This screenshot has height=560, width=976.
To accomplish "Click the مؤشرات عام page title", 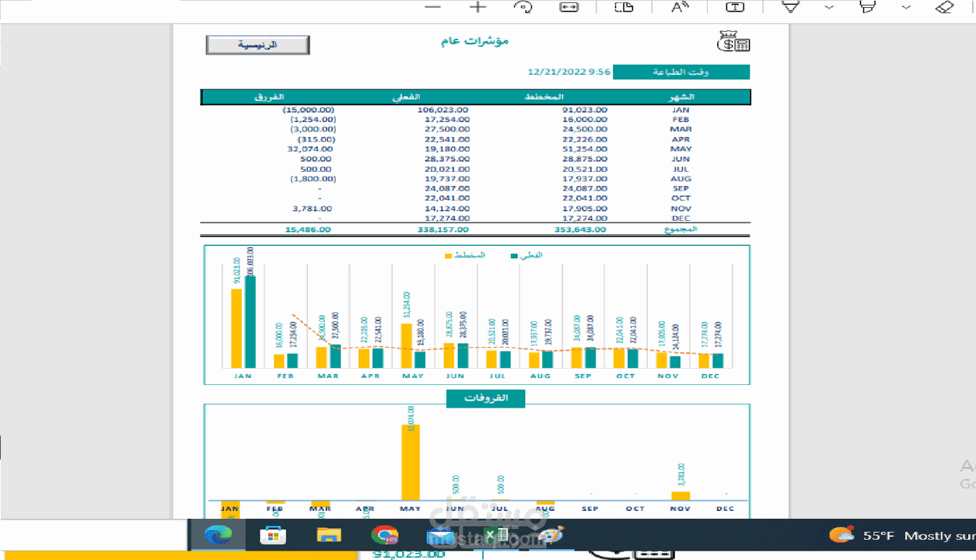I will click(474, 40).
